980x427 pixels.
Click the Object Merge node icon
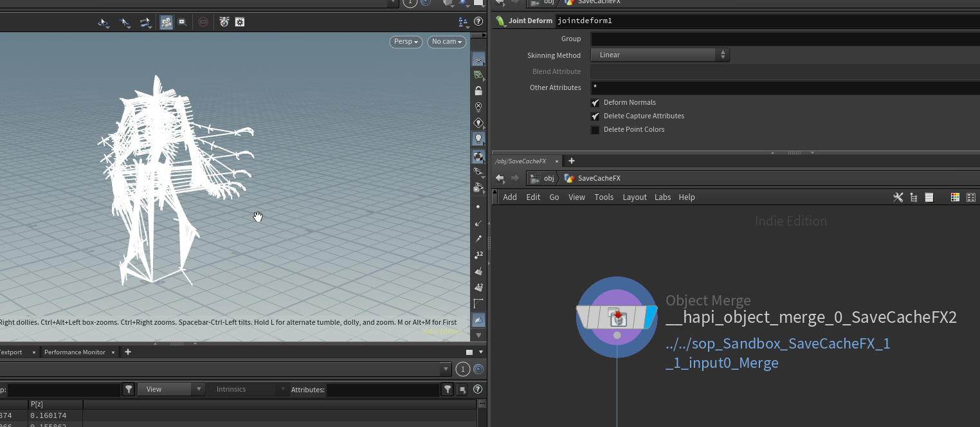click(x=617, y=317)
